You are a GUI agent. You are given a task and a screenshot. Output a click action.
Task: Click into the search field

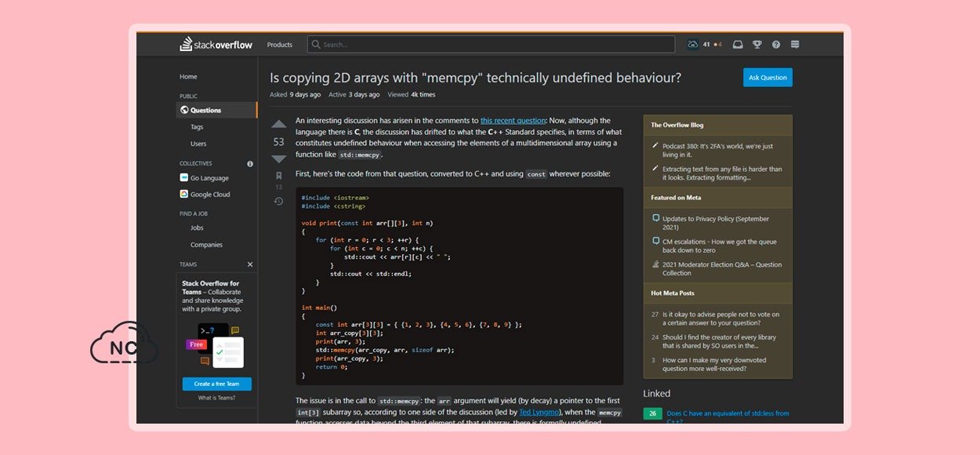494,45
